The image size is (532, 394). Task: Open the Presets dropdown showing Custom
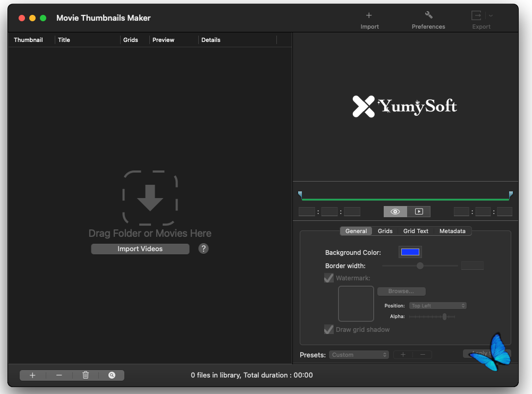pos(359,355)
